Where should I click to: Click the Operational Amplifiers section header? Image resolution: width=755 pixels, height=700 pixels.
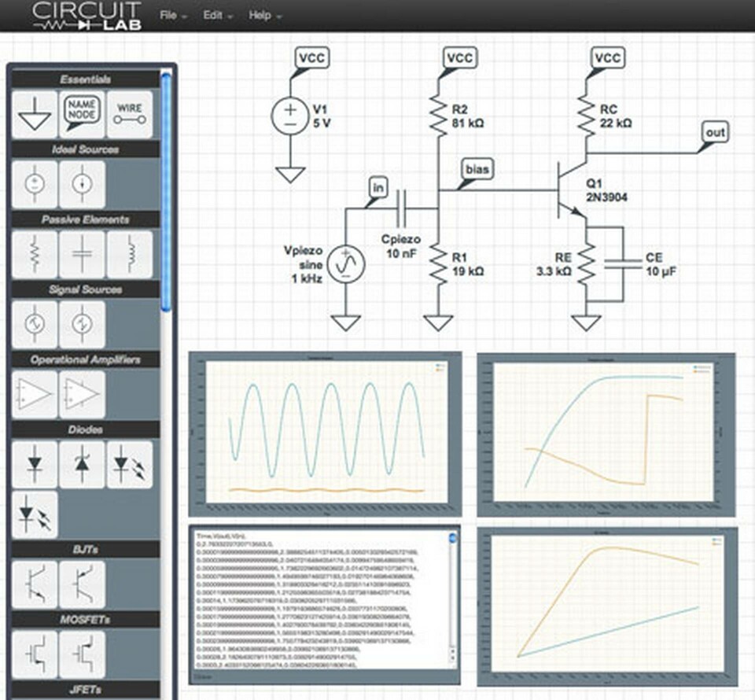pos(86,359)
